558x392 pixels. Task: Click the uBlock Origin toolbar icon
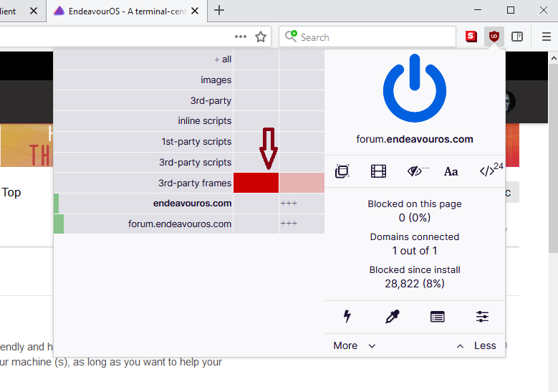(494, 37)
